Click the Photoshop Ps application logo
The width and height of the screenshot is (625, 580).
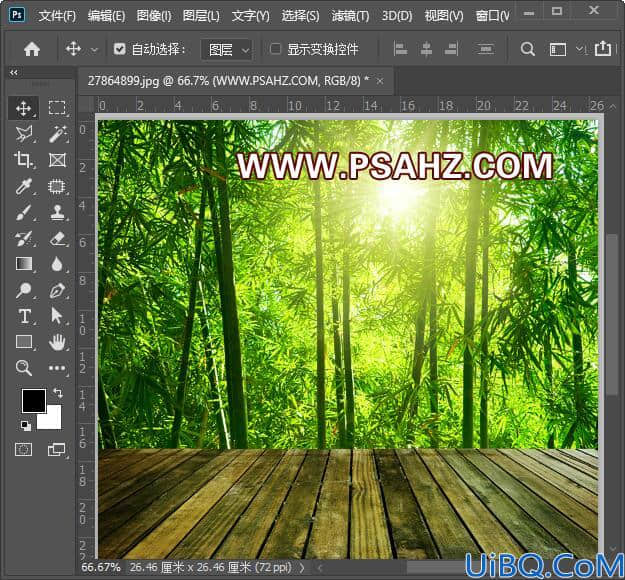[17, 15]
